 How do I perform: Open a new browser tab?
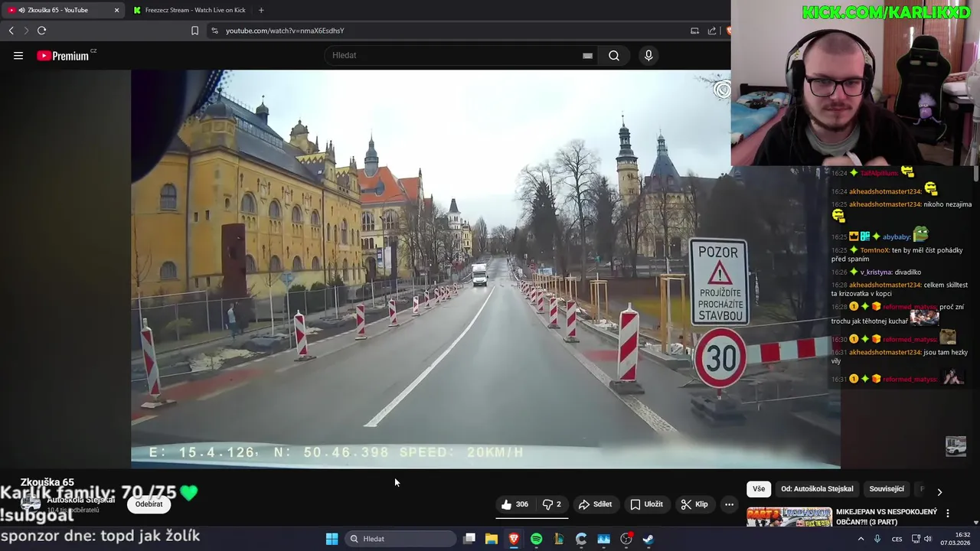[261, 10]
